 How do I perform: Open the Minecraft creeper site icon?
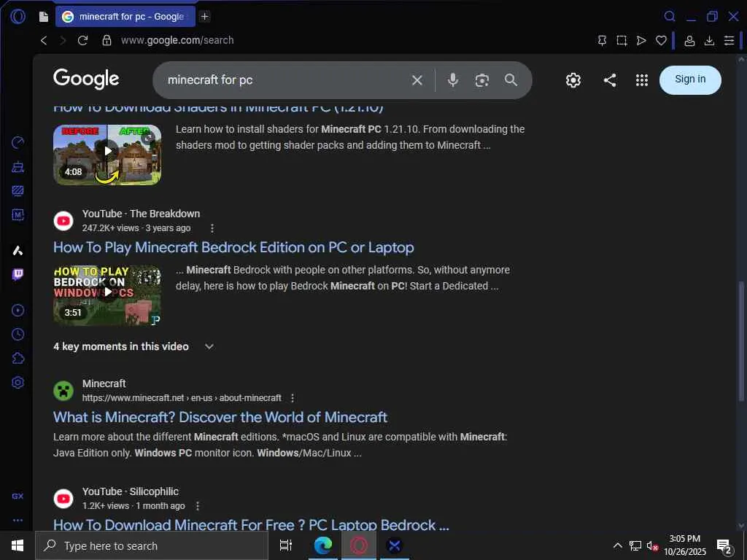63,391
